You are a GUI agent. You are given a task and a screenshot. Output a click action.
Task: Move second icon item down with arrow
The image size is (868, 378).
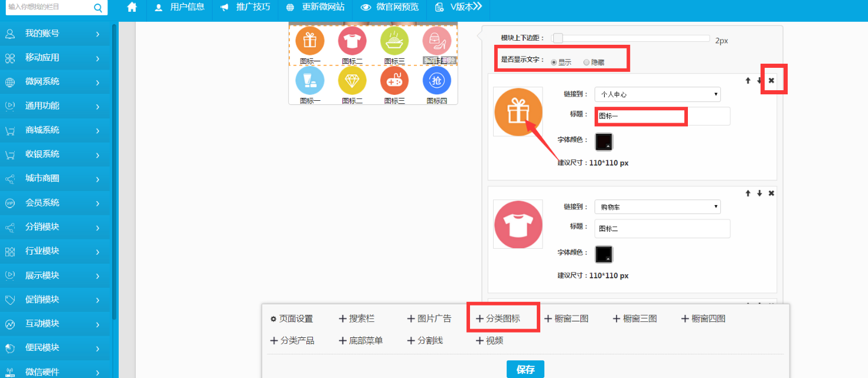click(x=759, y=193)
